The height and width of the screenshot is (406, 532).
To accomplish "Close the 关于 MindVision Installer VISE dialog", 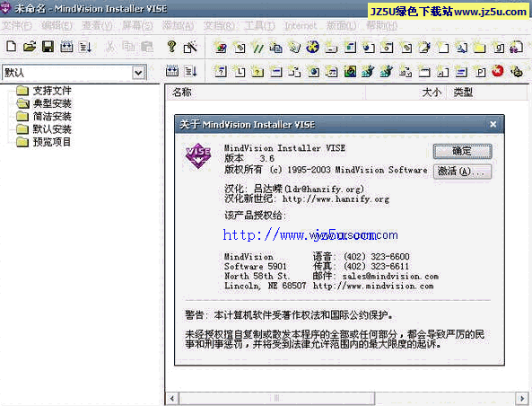I will coord(493,124).
